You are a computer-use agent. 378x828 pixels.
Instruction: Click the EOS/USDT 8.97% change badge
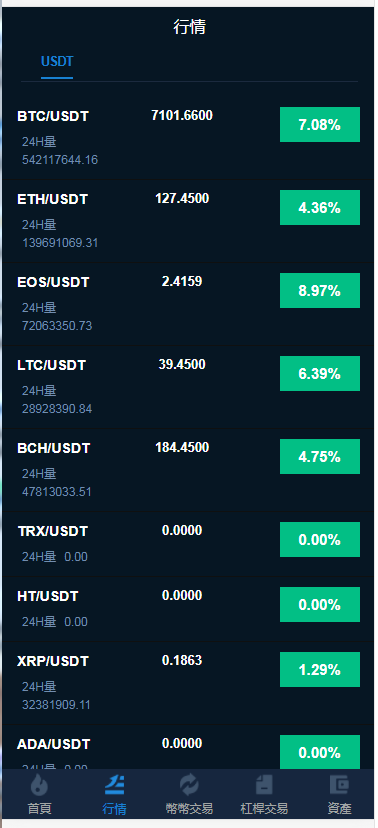(x=320, y=290)
